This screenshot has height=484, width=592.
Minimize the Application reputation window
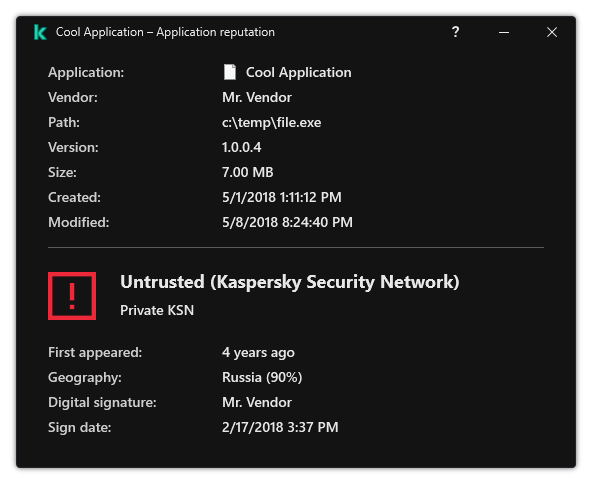coord(504,32)
